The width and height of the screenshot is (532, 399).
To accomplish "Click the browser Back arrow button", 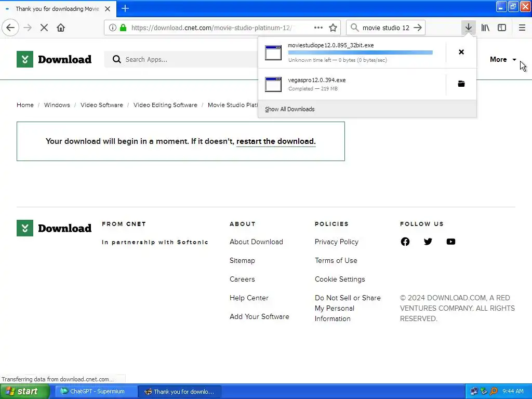I will pos(10,28).
